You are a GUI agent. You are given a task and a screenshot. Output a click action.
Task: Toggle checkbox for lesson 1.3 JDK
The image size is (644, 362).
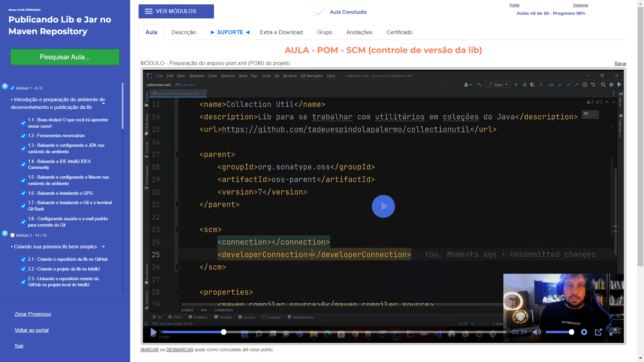pyautogui.click(x=23, y=148)
